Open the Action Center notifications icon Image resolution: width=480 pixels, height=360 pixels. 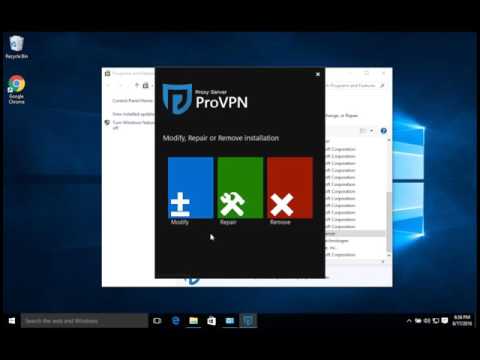click(445, 321)
